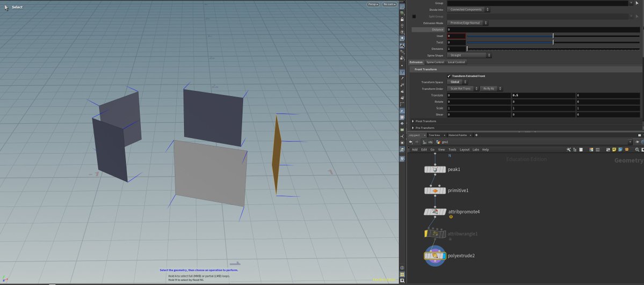Click the yellow grid icon at network editor bottom-left
The height and width of the screenshot is (285, 644).
click(402, 274)
